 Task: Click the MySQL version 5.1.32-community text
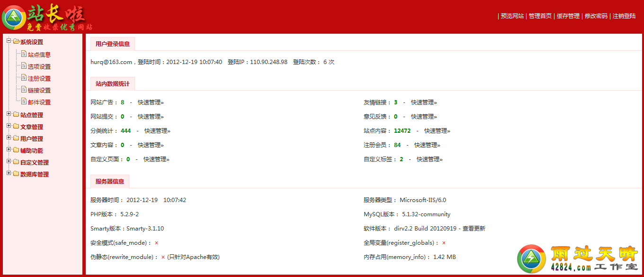pyautogui.click(x=426, y=214)
